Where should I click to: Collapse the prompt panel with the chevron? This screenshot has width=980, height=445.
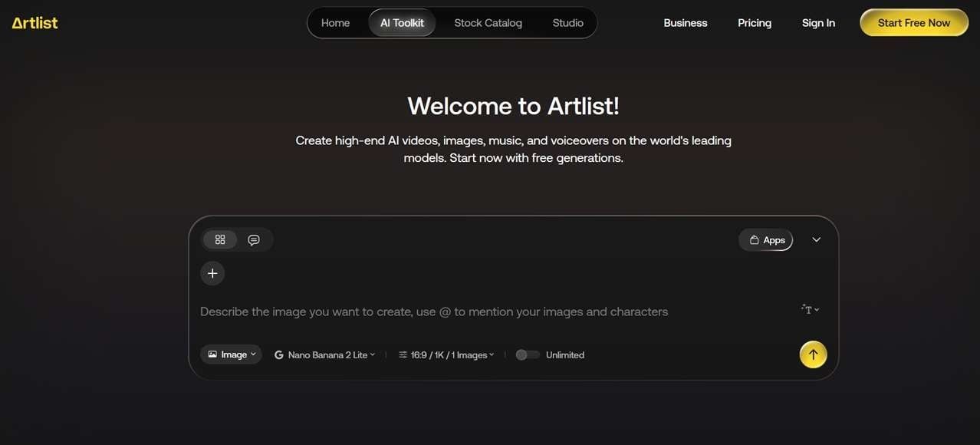click(x=816, y=240)
